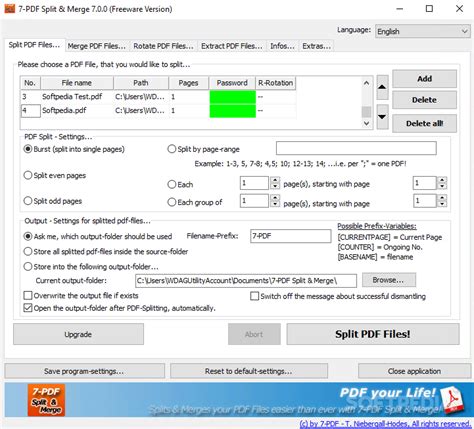Viewport: 474px width, 429px height.
Task: Click the Current output-folder path field
Action: (246, 281)
